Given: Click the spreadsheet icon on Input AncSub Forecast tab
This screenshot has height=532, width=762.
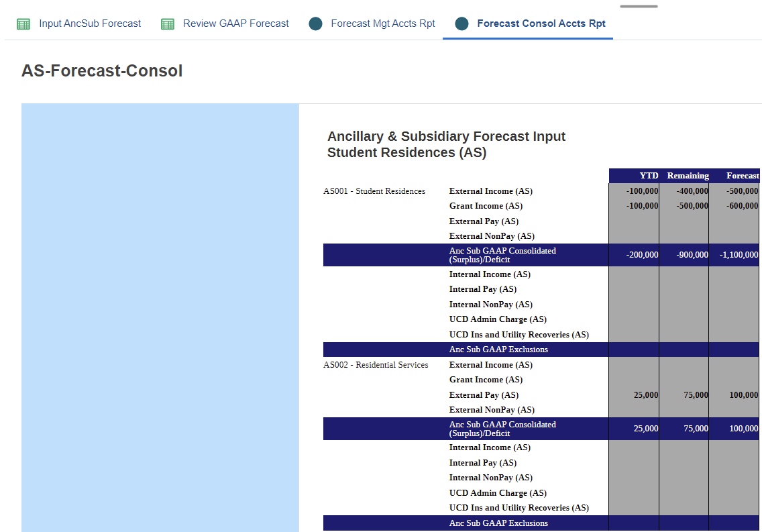Looking at the screenshot, I should coord(24,23).
